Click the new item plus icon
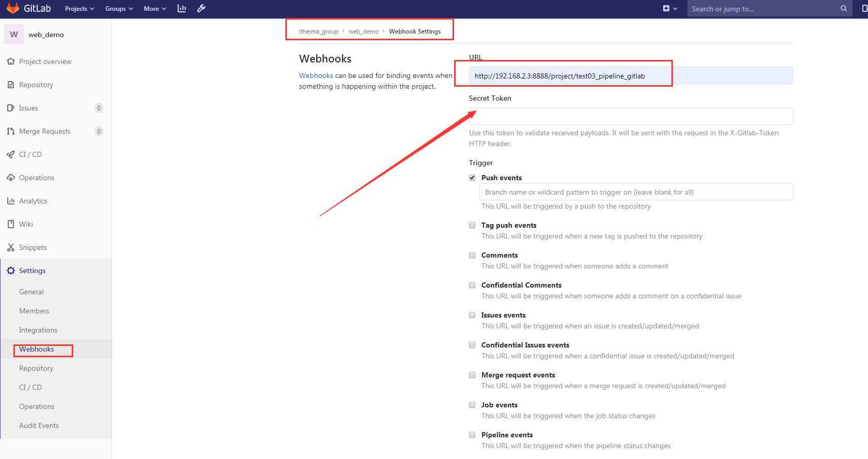 [666, 8]
